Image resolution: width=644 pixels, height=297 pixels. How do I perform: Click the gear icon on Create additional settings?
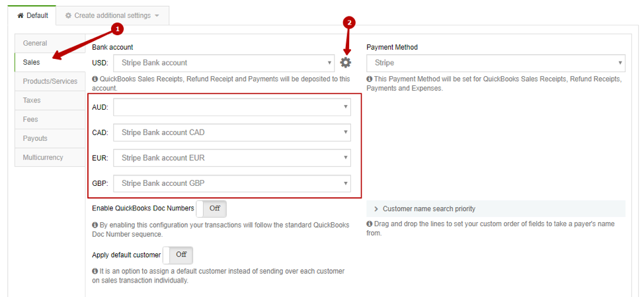[x=69, y=16]
